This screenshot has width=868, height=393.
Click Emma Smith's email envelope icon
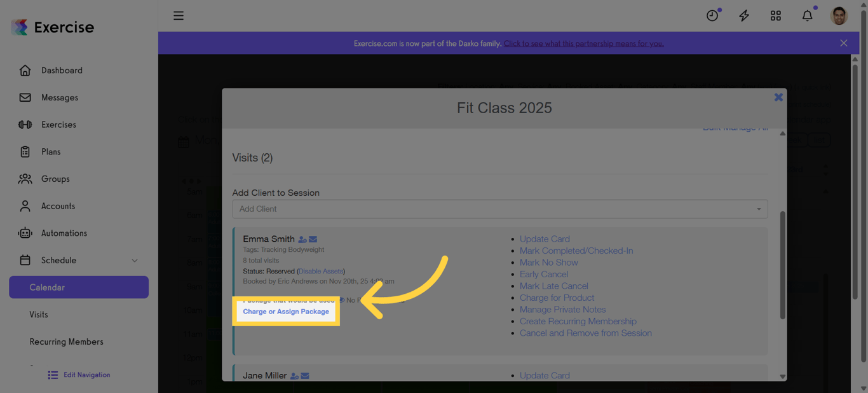pyautogui.click(x=313, y=240)
